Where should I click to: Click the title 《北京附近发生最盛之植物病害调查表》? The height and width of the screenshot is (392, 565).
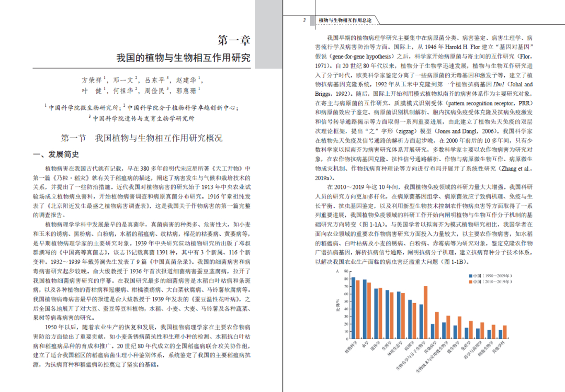98,206
